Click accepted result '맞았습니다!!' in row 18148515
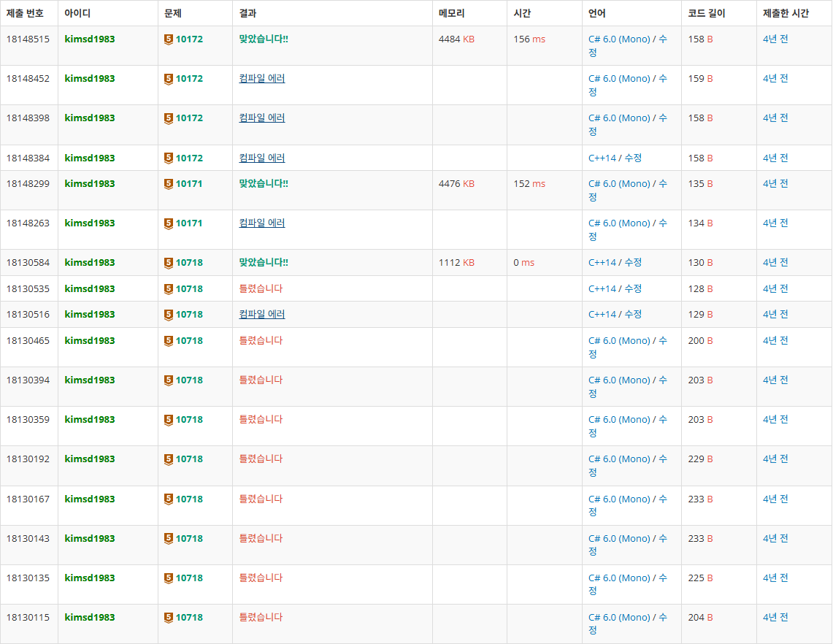833x644 pixels. click(x=264, y=39)
